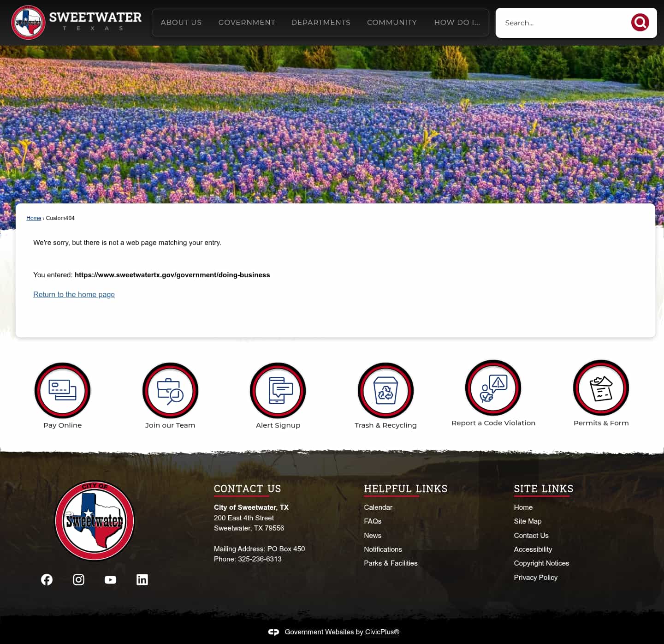The image size is (664, 644).
Task: Expand the GOVERNMENT navigation menu
Action: [247, 22]
